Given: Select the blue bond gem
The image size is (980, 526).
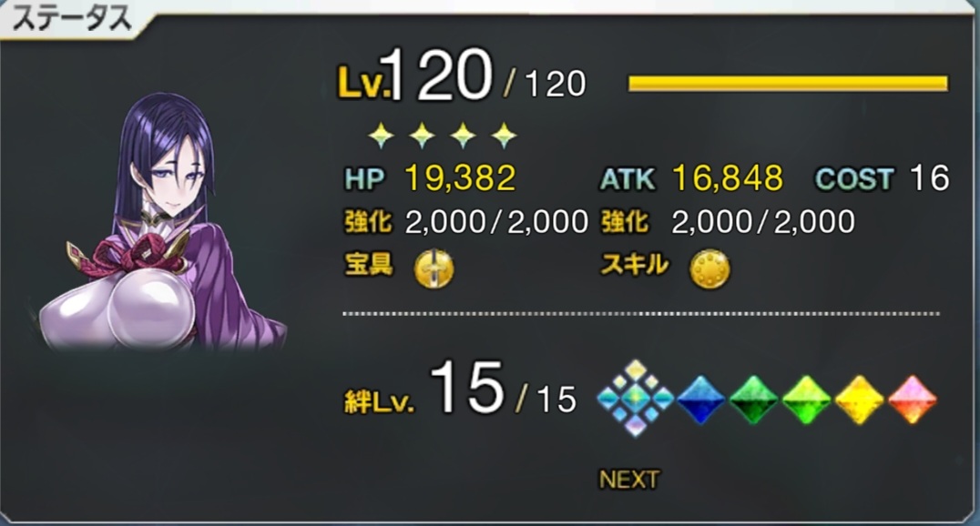Looking at the screenshot, I should coord(700,400).
